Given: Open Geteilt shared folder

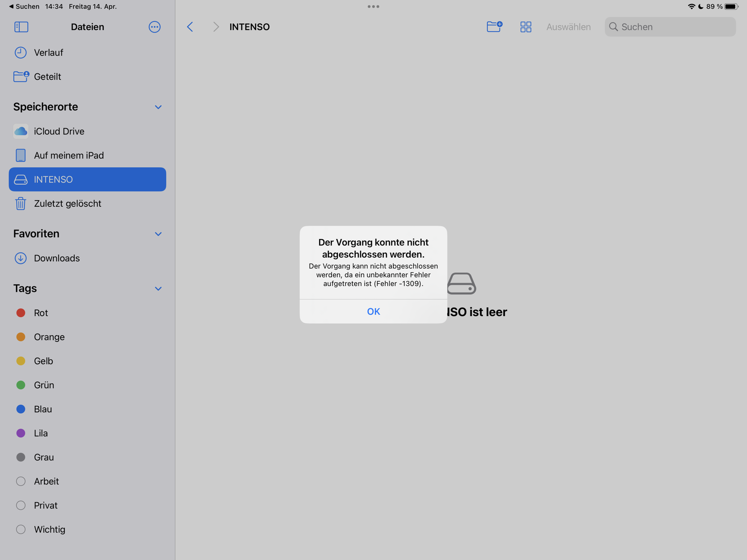Looking at the screenshot, I should [88, 77].
